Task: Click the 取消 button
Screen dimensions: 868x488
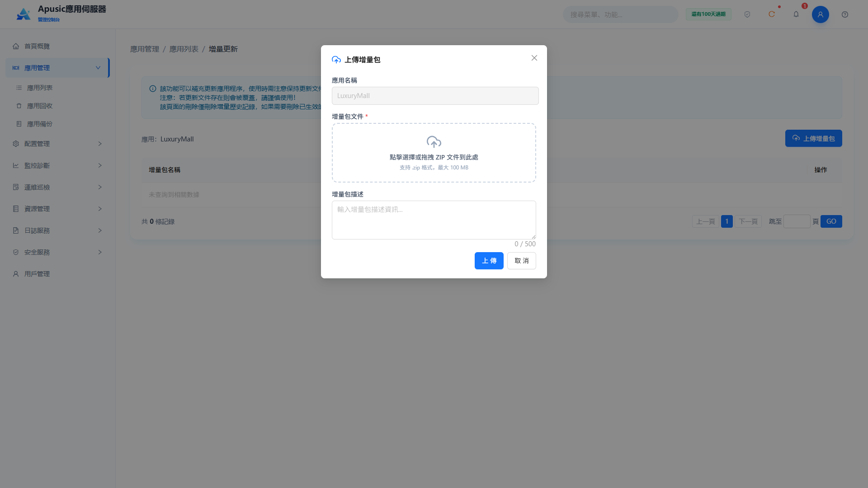Action: [522, 261]
